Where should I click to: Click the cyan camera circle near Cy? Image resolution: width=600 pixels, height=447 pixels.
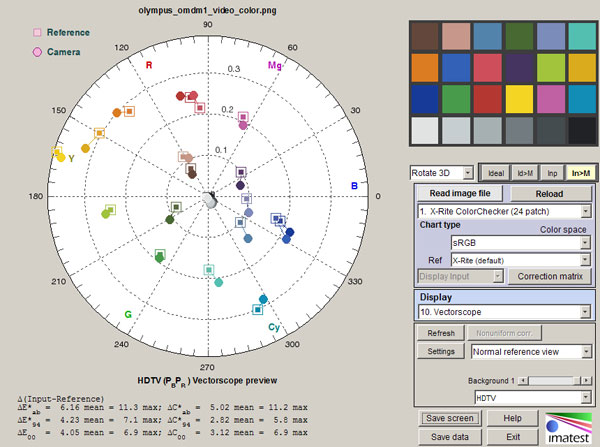(x=263, y=299)
